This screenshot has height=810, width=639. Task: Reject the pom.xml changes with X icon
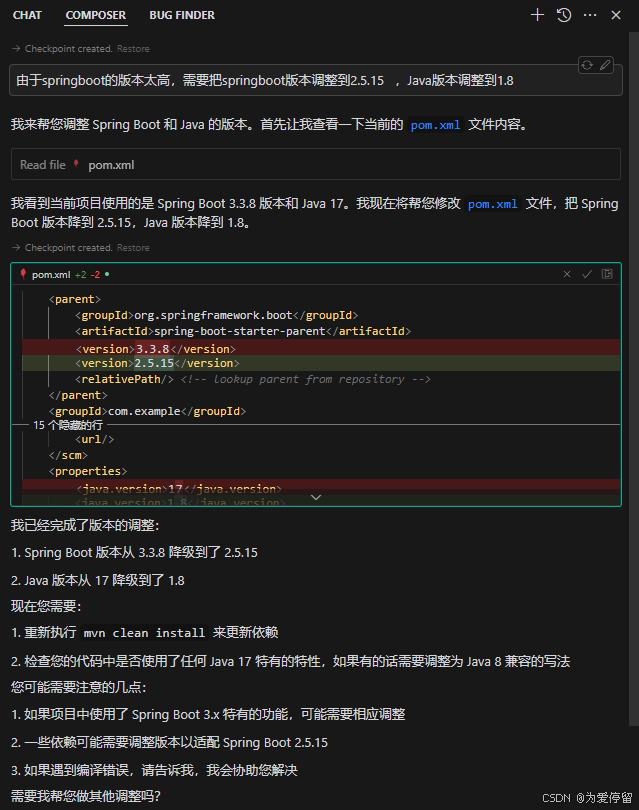coord(567,274)
